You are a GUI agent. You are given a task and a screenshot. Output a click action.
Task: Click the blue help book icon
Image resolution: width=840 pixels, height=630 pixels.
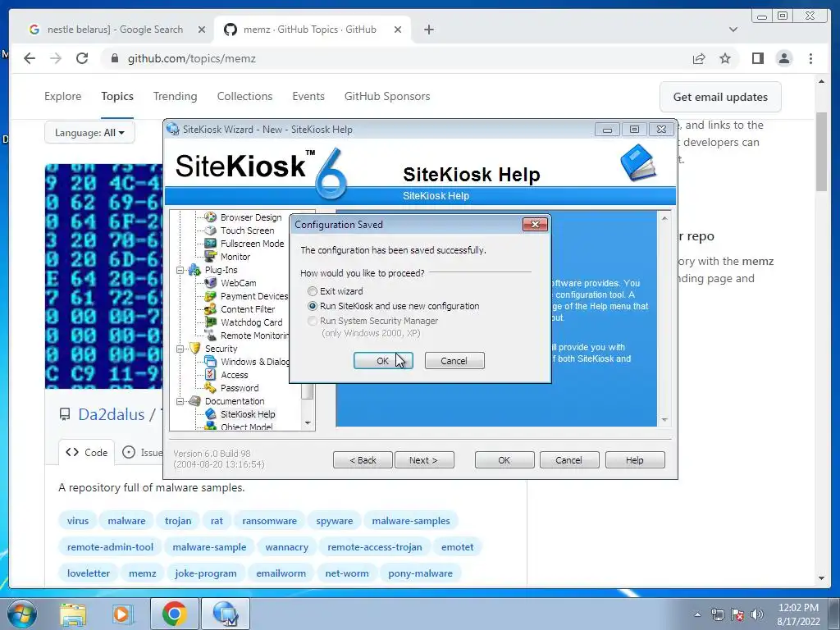pyautogui.click(x=638, y=162)
